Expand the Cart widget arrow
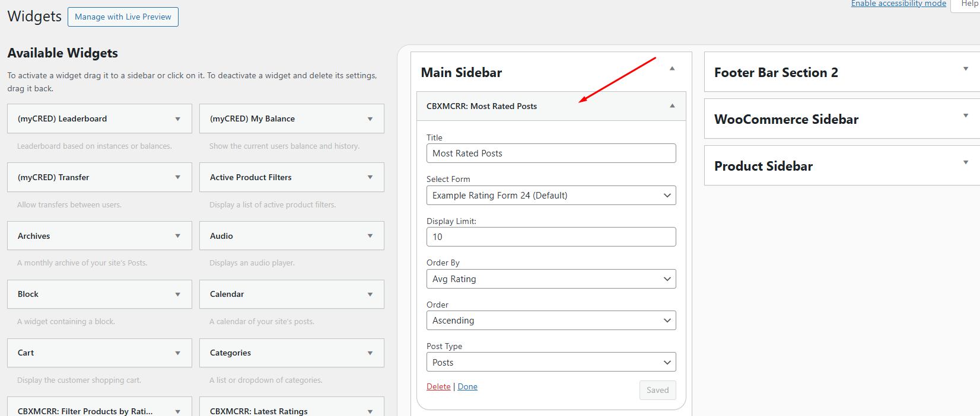 click(177, 353)
